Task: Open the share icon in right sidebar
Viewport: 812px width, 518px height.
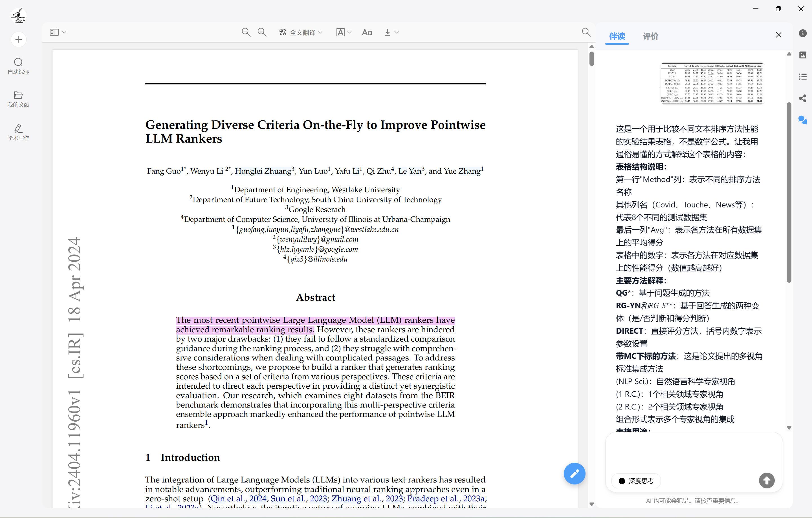Action: (x=803, y=98)
